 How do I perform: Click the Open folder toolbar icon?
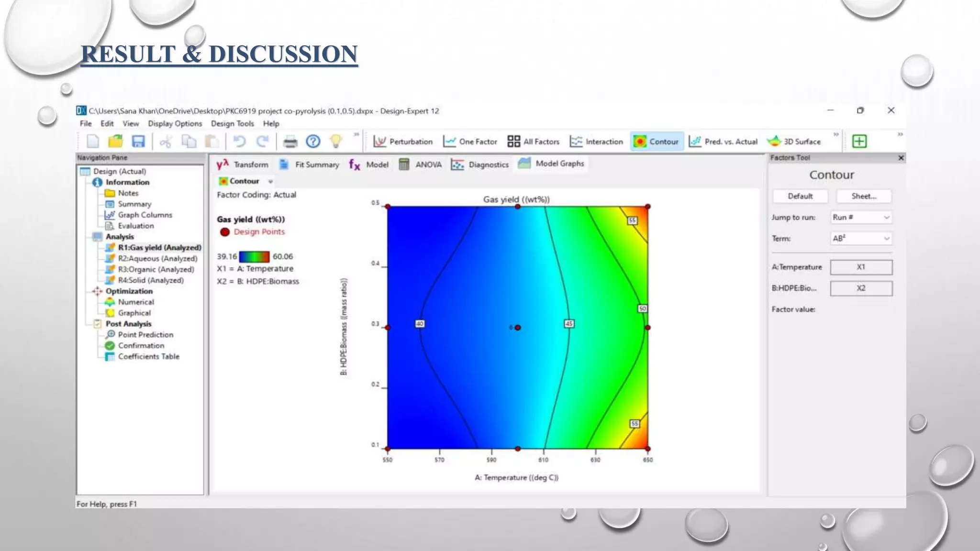click(115, 142)
